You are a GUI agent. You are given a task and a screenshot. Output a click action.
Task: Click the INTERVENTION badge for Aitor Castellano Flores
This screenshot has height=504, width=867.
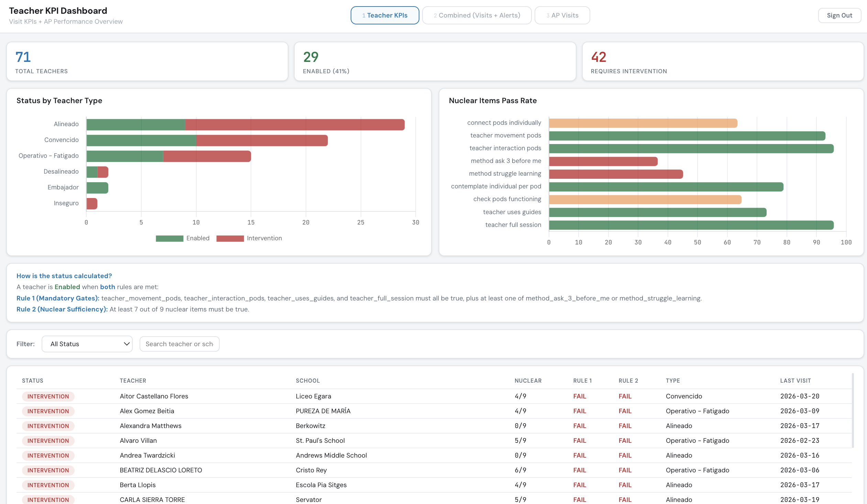click(48, 396)
